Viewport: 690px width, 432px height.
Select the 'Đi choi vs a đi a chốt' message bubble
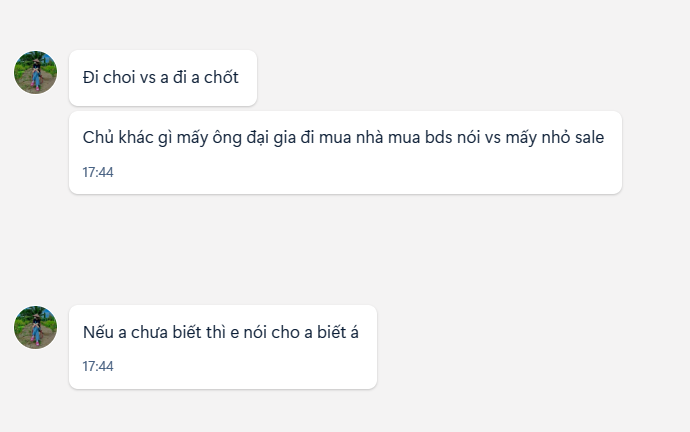163,78
